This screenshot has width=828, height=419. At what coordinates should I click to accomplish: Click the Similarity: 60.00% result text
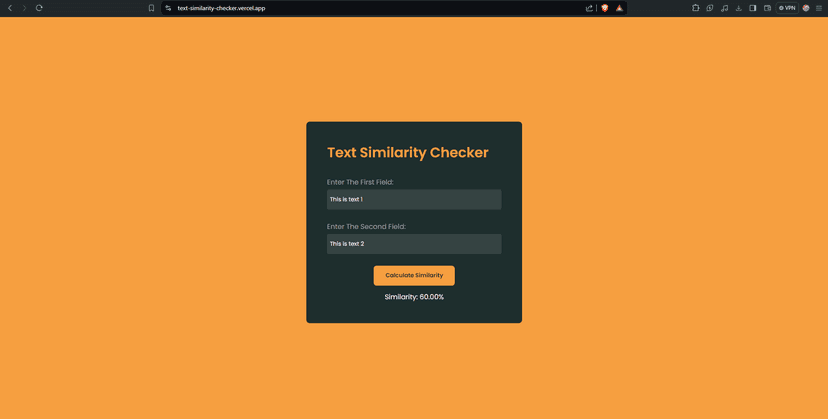click(x=414, y=297)
